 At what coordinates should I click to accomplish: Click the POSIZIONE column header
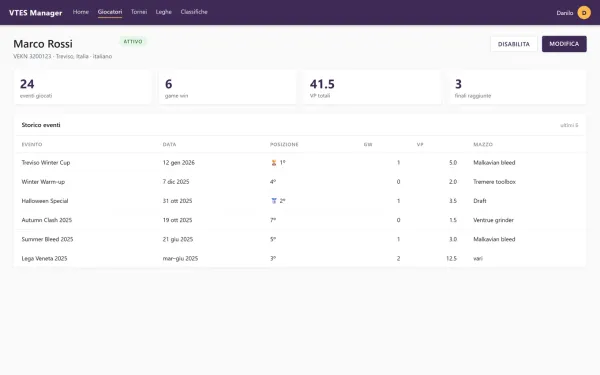click(284, 145)
